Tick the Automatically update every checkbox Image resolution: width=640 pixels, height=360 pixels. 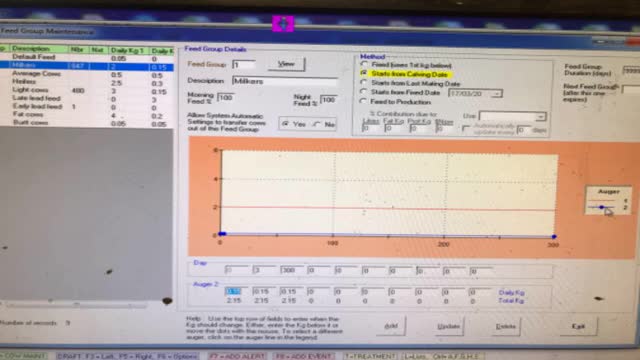[x=466, y=129]
